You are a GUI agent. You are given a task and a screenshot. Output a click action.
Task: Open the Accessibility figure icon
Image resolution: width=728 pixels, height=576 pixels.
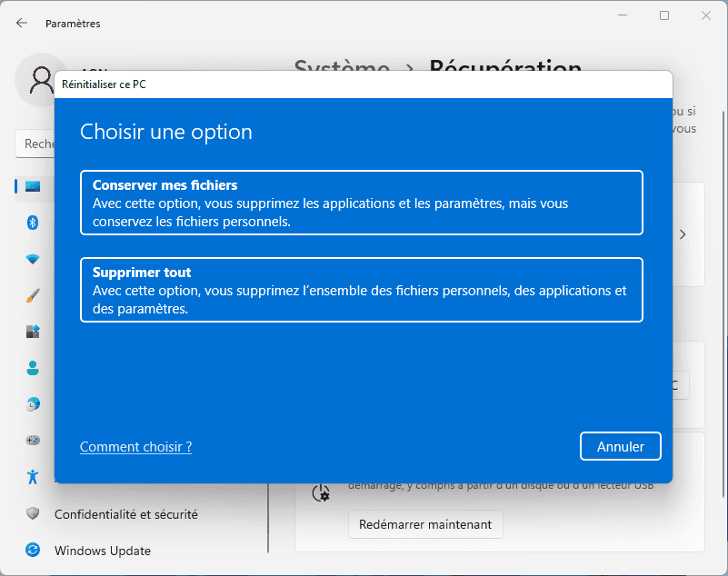coord(33,477)
